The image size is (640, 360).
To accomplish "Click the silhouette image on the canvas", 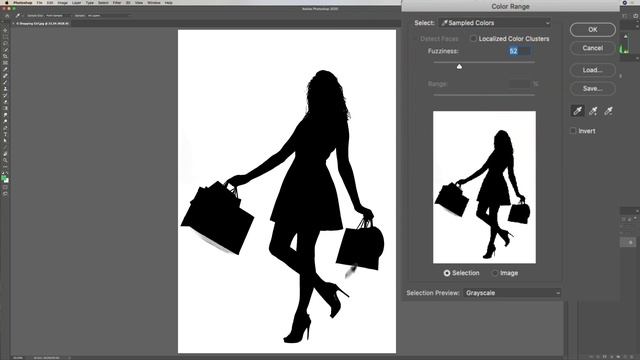I will pos(287,191).
